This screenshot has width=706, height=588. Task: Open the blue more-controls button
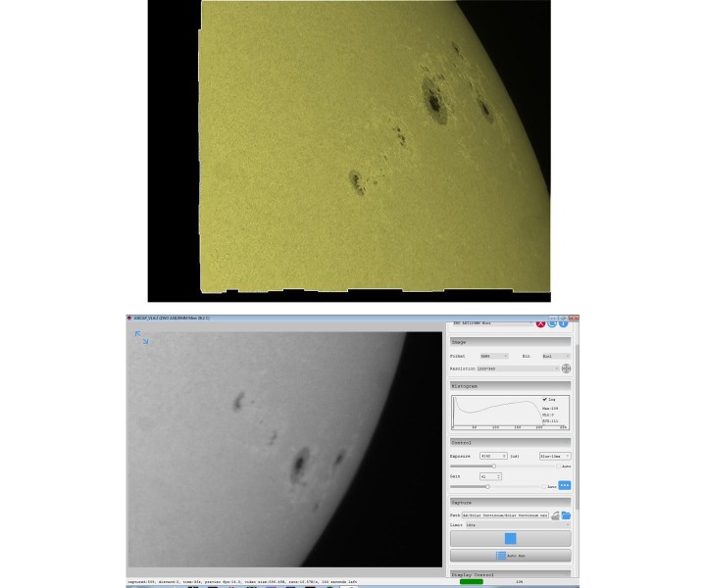565,486
